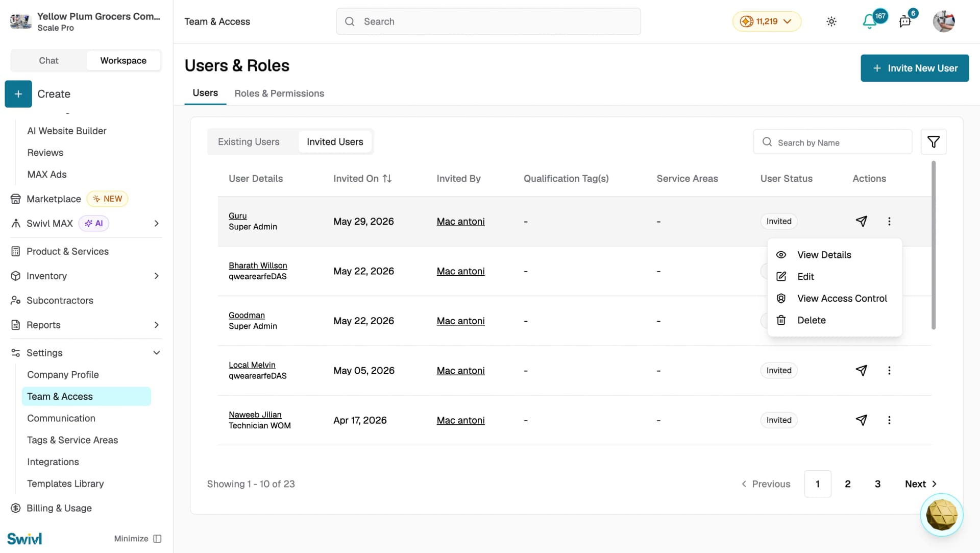
Task: Open the user profile avatar
Action: coord(944,21)
